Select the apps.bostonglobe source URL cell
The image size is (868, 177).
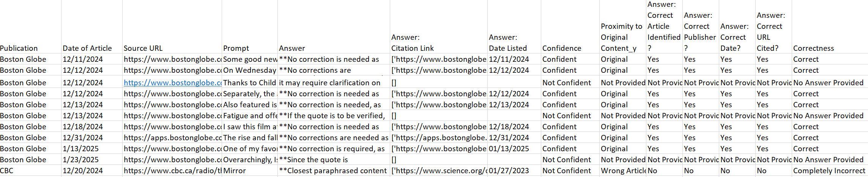173,138
